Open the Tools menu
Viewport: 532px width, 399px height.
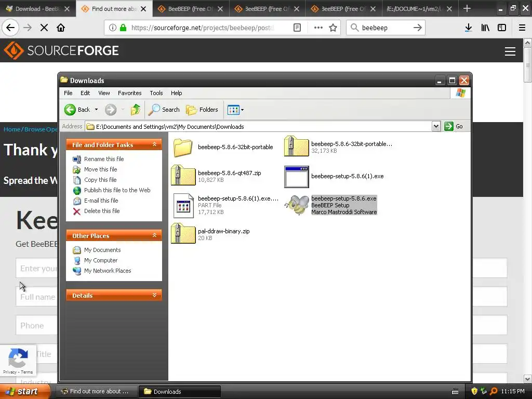click(156, 93)
